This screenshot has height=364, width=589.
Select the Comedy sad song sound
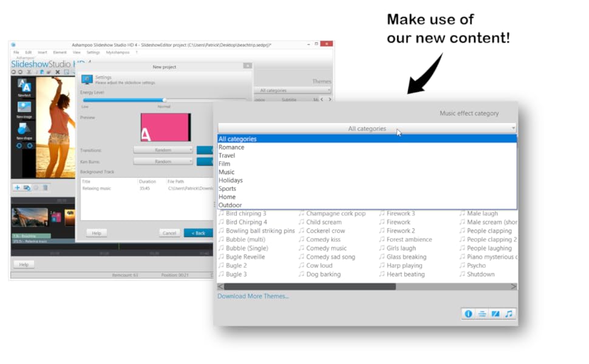point(330,257)
